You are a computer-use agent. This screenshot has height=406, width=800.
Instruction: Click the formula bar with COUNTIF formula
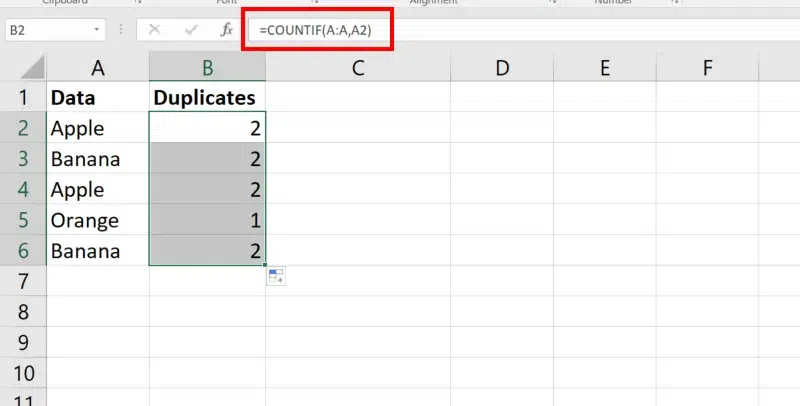[x=523, y=30]
